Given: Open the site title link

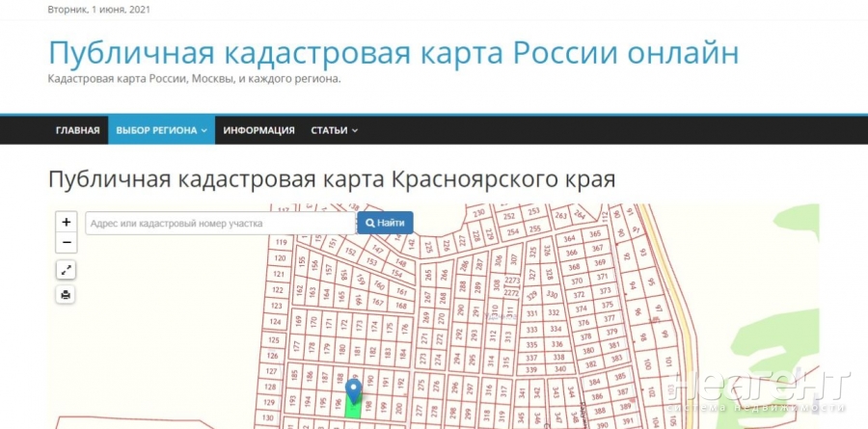Looking at the screenshot, I should pos(393,52).
